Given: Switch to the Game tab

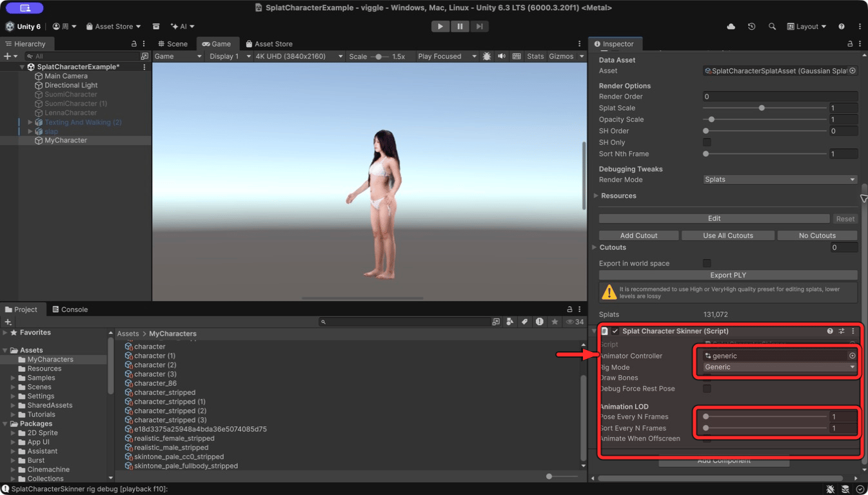Looking at the screenshot, I should pyautogui.click(x=217, y=44).
